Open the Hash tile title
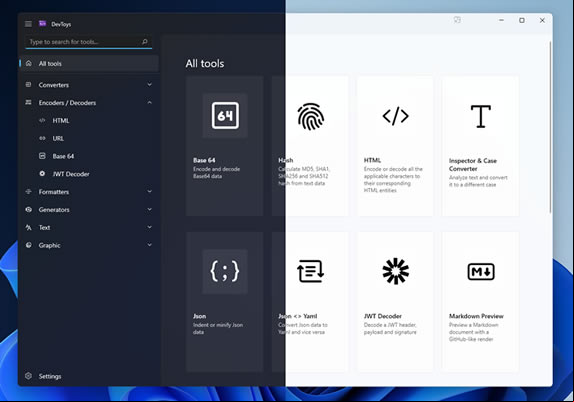The width and height of the screenshot is (574, 402). click(x=286, y=160)
